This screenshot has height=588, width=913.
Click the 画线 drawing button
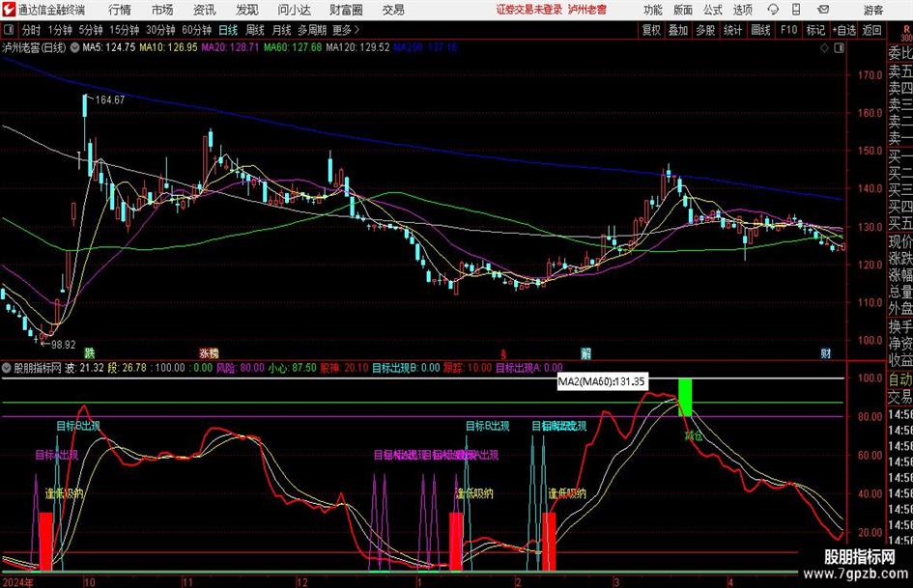point(760,30)
